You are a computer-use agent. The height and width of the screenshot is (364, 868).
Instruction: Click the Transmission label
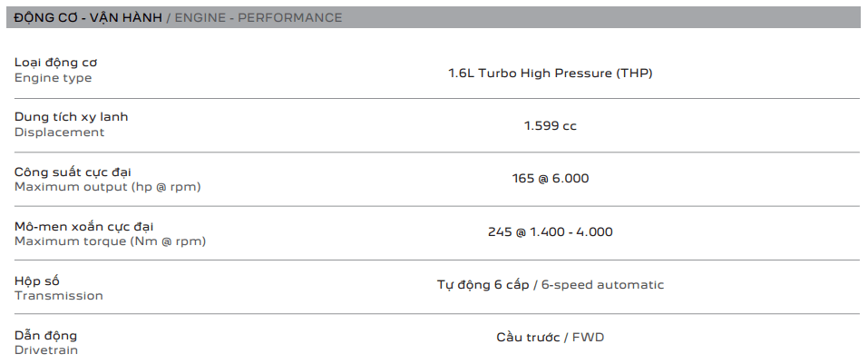[x=58, y=296]
